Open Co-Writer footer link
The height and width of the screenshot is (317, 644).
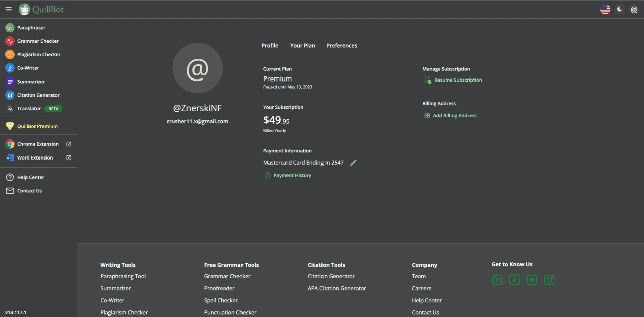(x=112, y=300)
